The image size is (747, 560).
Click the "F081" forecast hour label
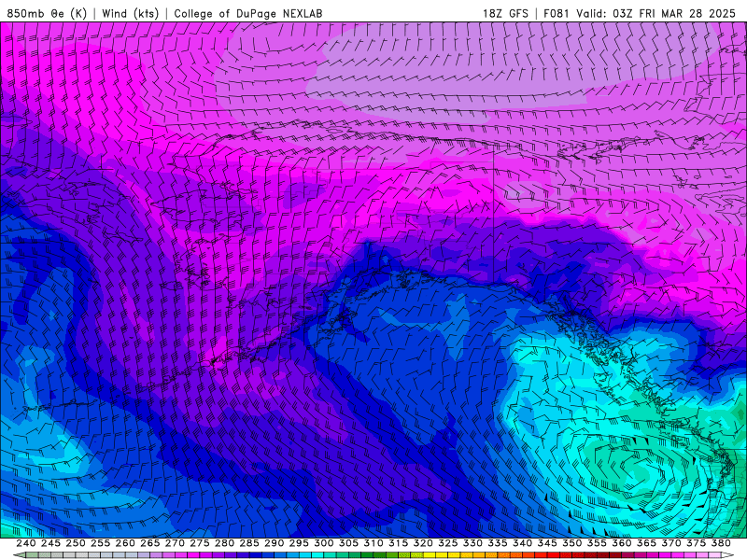(557, 13)
